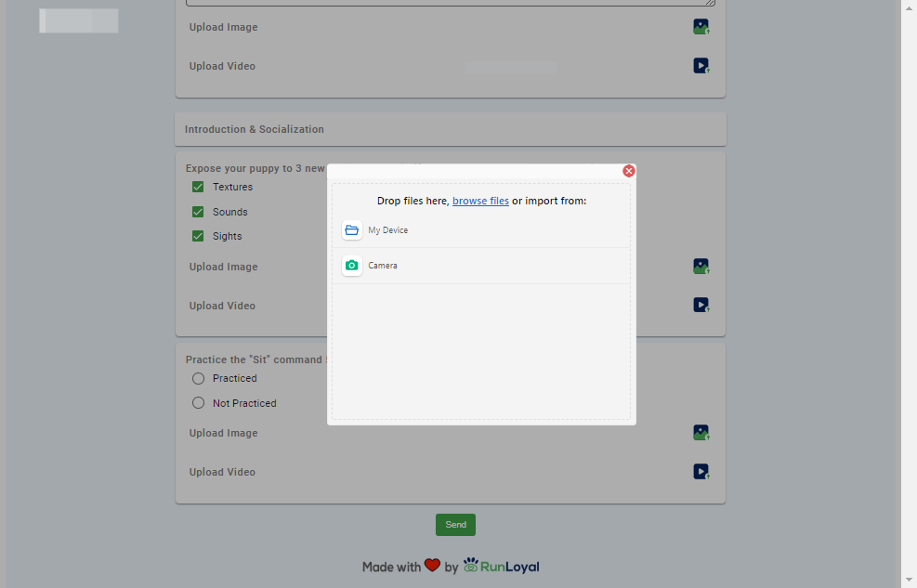Click the Sounds label
Image resolution: width=917 pixels, height=588 pixels.
click(x=229, y=212)
